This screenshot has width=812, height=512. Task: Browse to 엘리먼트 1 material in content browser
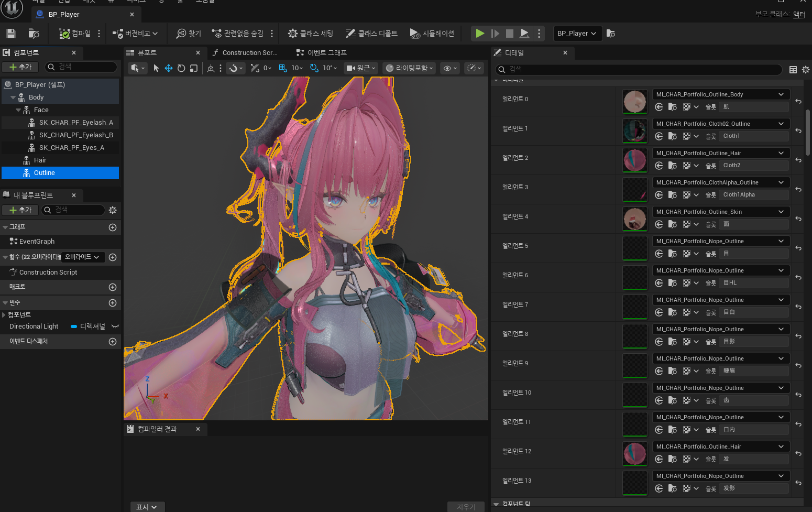tap(673, 136)
